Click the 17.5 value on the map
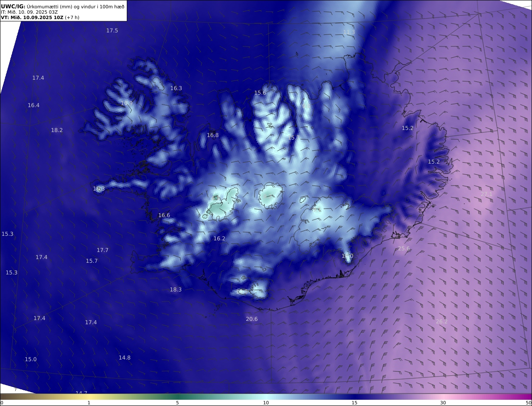Image resolution: width=532 pixels, height=406 pixels. click(x=112, y=31)
